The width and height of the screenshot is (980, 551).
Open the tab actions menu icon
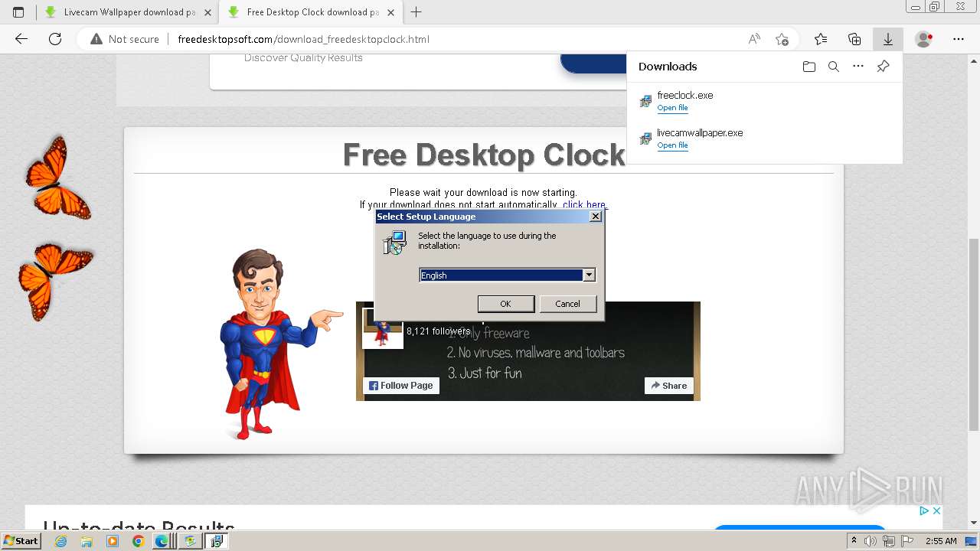(18, 12)
